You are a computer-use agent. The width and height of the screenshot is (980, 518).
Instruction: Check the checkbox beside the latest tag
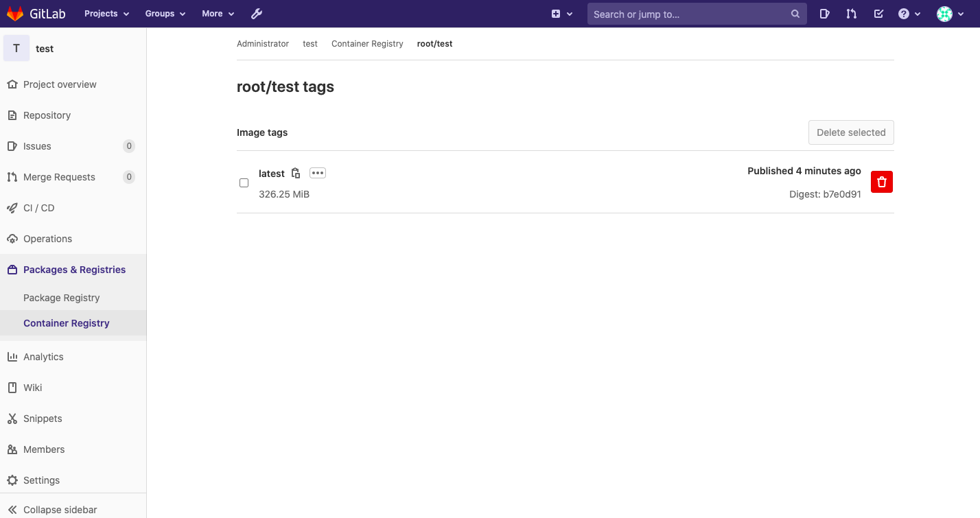(x=244, y=183)
